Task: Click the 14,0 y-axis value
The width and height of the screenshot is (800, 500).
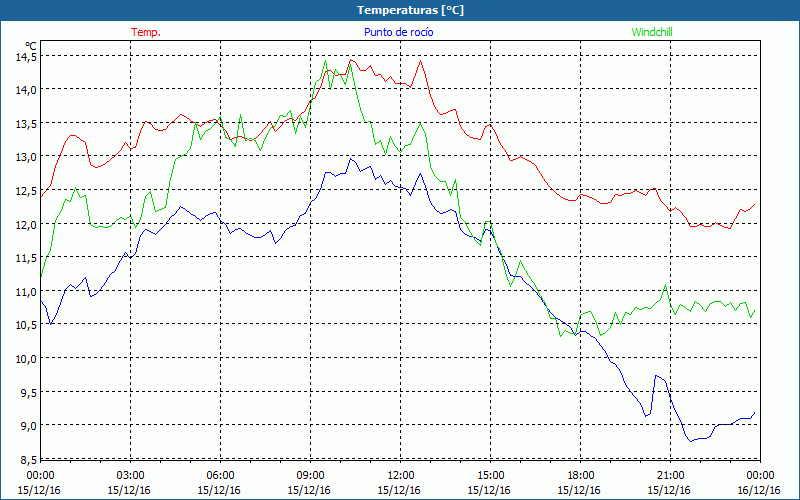Action: click(26, 90)
